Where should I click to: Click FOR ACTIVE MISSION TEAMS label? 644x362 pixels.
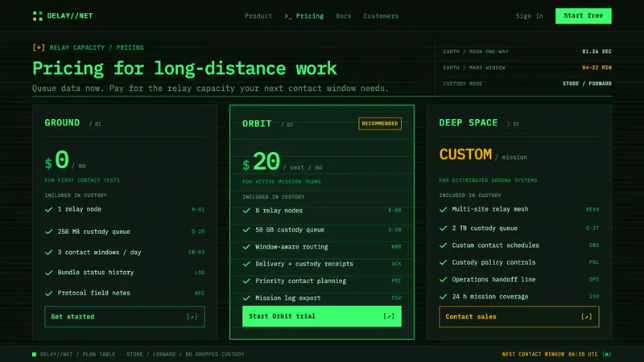point(282,182)
